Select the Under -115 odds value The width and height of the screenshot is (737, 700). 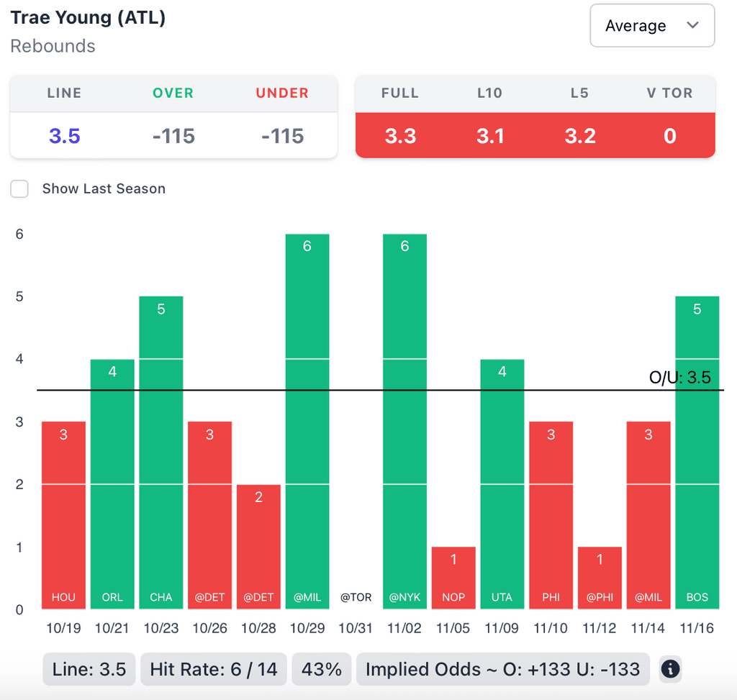click(282, 136)
